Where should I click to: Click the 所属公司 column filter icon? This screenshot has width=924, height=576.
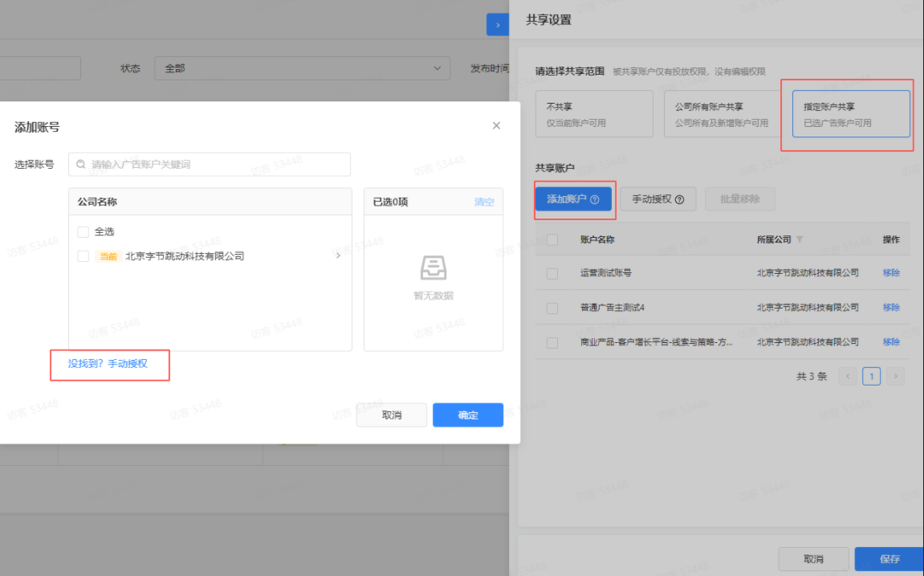coord(800,240)
